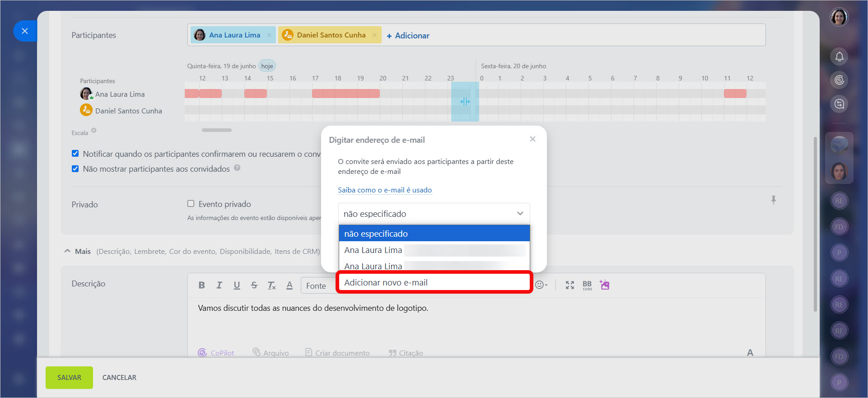Click the timeline horizontal scrollbar handle
This screenshot has width=868, height=398.
[217, 130]
